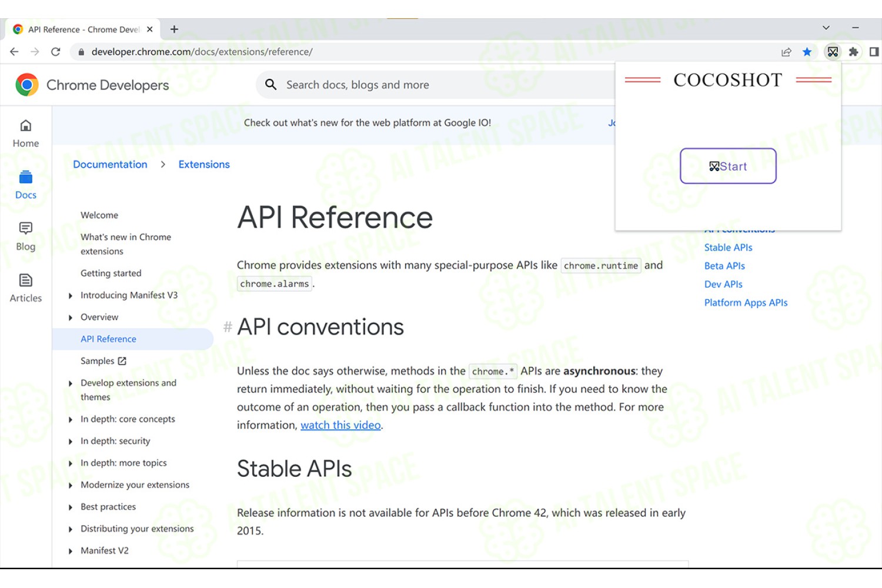The height and width of the screenshot is (588, 882).
Task: Jump to Platform Apps APIs
Action: click(x=746, y=302)
